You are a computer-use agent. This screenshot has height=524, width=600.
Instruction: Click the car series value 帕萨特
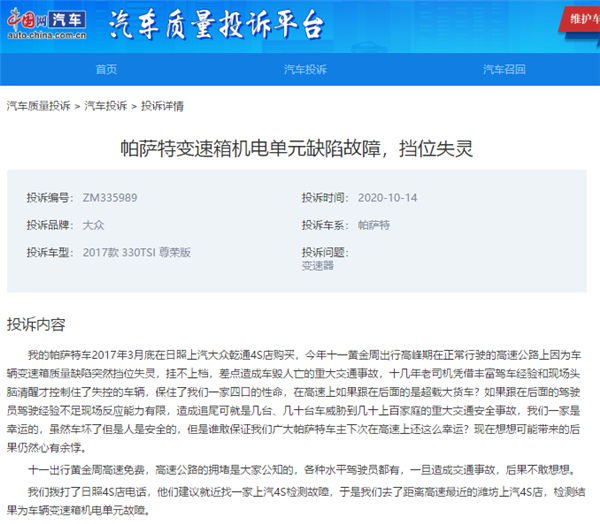[x=373, y=225]
